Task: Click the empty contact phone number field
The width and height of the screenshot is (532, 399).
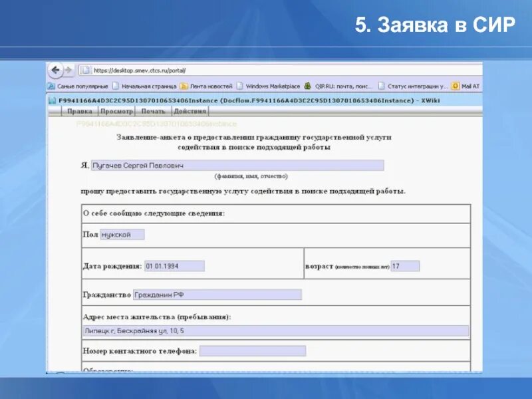Action: pyautogui.click(x=253, y=351)
